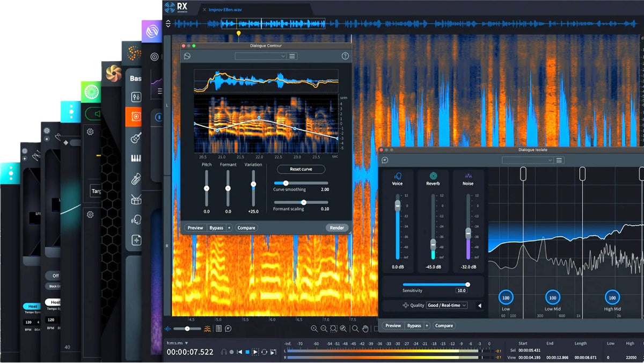Select the hand grab tool
This screenshot has width=644, height=363.
tap(365, 329)
